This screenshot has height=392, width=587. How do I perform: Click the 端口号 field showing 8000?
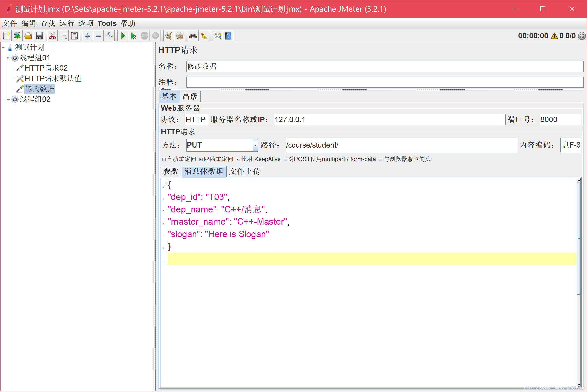click(560, 119)
